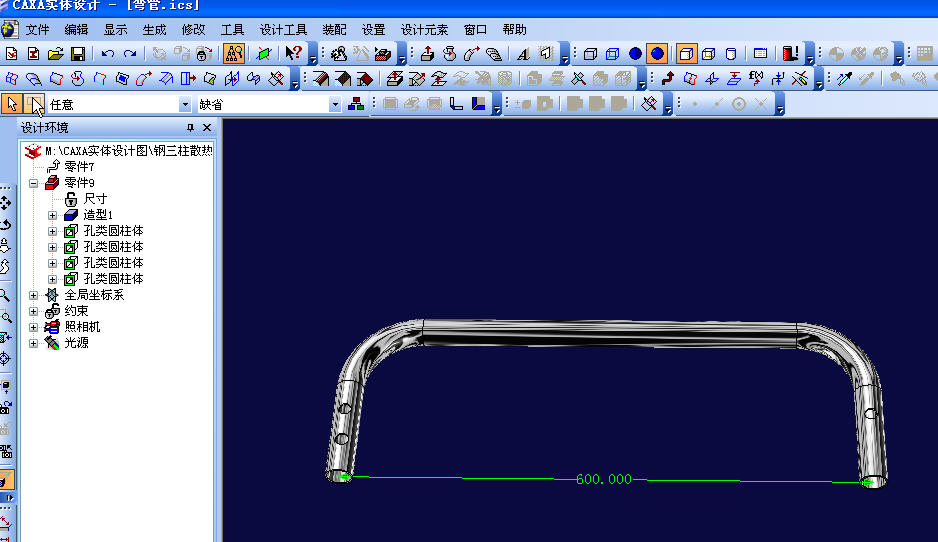Image resolution: width=938 pixels, height=542 pixels.
Task: Click the first new-document icon in toolbar
Action: point(11,54)
